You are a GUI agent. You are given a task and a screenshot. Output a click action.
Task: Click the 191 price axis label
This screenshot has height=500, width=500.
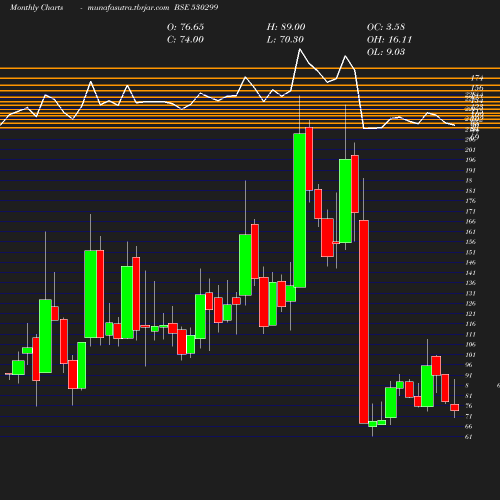[470, 170]
